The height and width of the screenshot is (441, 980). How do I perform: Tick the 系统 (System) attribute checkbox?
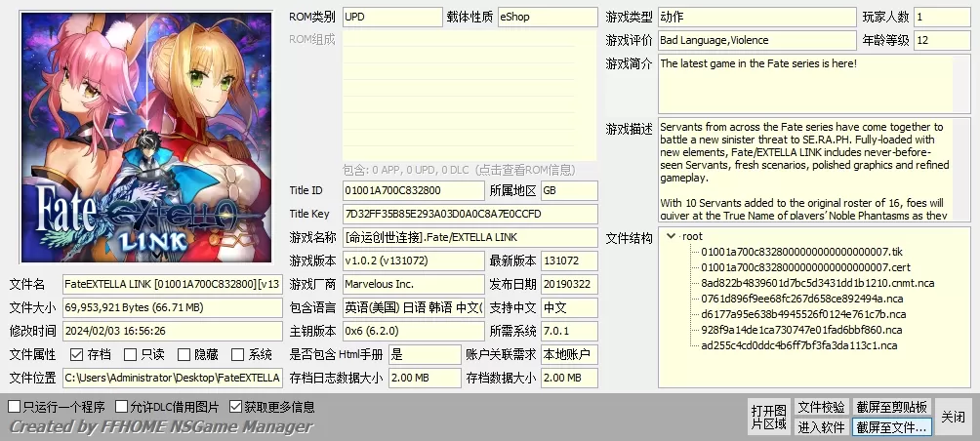[x=238, y=355]
